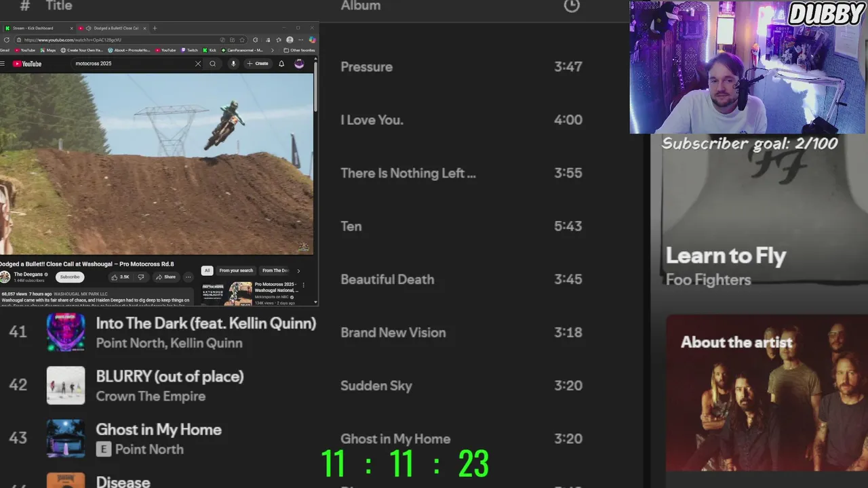Image resolution: width=868 pixels, height=488 pixels.
Task: Sort the playlist by the duration clock icon
Action: coord(572,5)
